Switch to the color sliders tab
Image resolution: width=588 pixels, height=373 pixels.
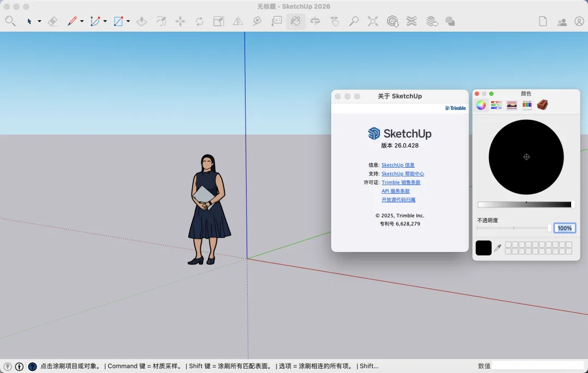(x=496, y=105)
